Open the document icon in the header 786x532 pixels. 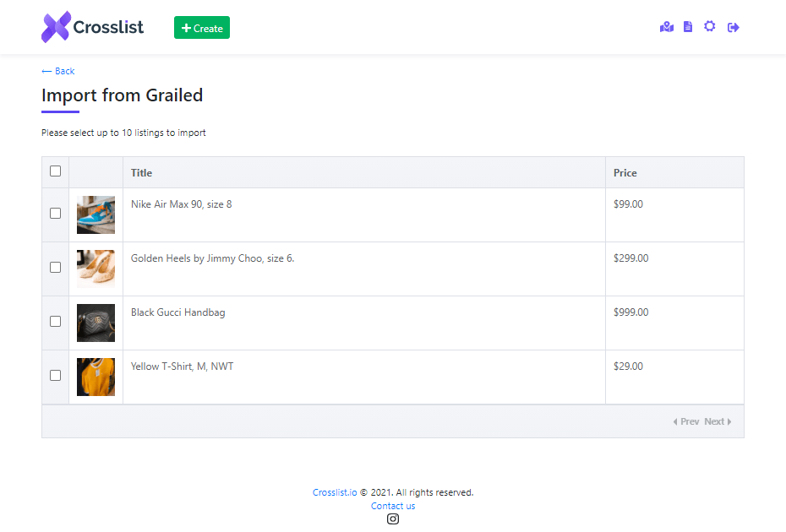[688, 26]
